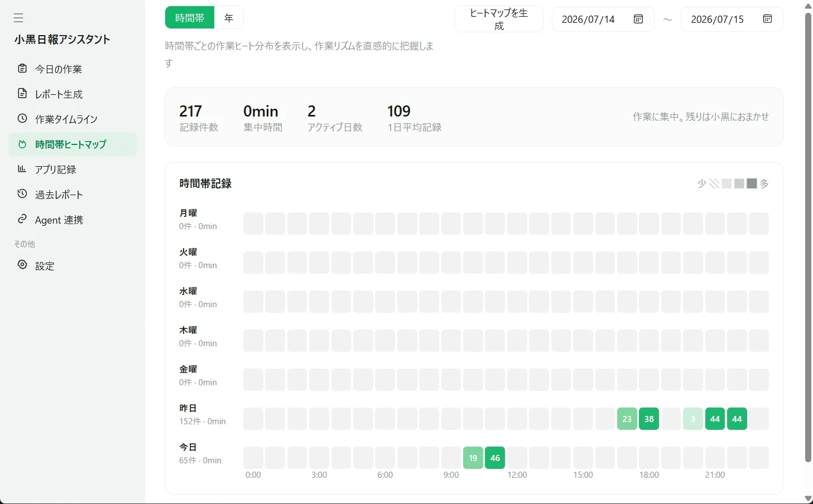The image size is (813, 504).
Task: Open calendar picker for start date 2026/07/14
Action: (x=638, y=19)
